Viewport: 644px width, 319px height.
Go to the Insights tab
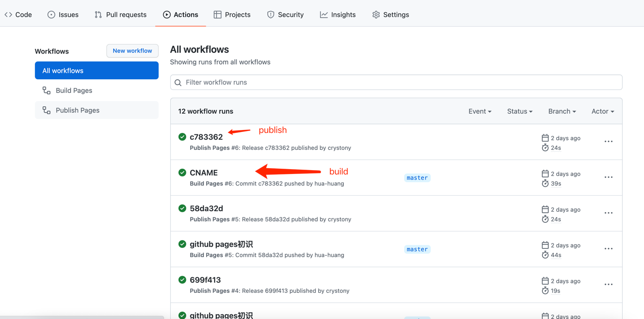coord(337,14)
